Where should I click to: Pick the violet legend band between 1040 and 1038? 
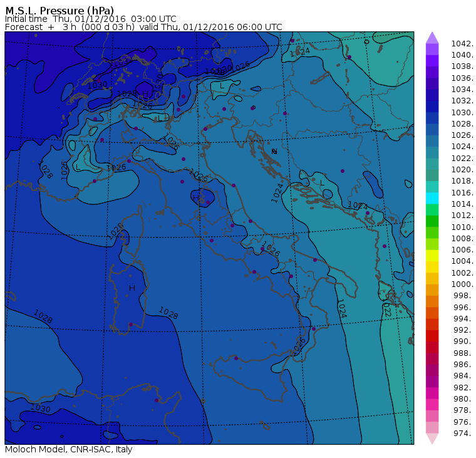pos(432,61)
